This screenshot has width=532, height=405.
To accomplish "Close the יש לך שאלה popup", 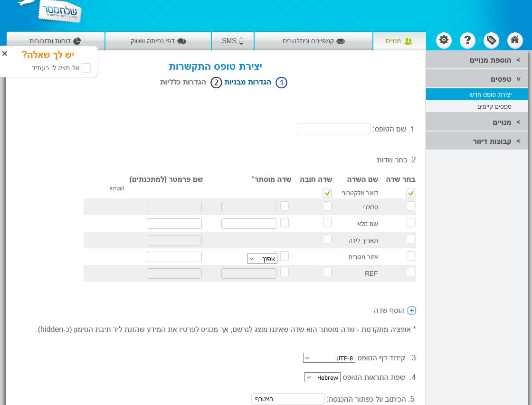I will click(5, 54).
